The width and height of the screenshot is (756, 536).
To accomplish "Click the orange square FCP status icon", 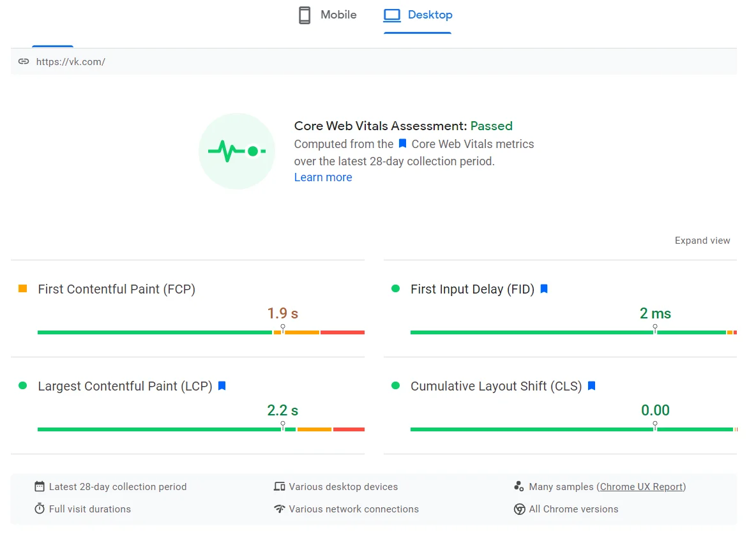I will 23,289.
